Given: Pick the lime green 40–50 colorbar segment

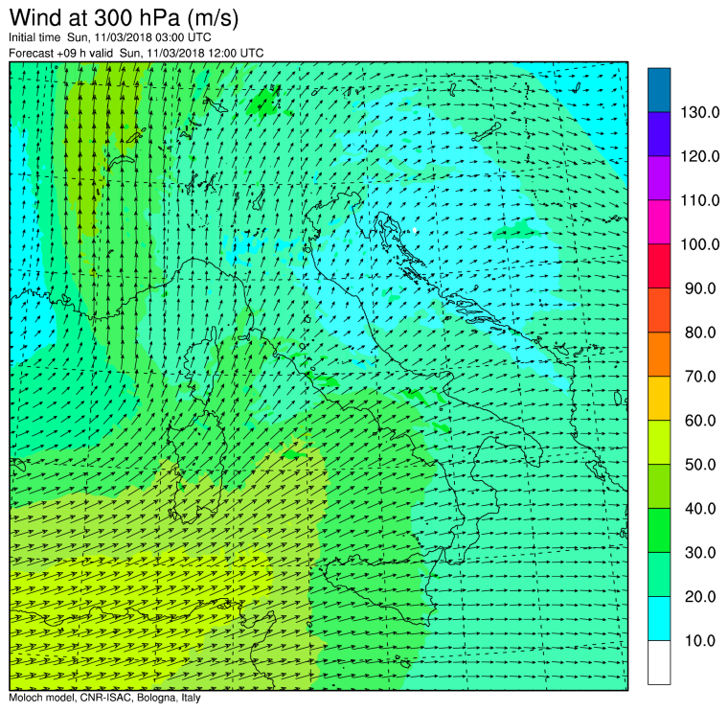Looking at the screenshot, I should click(x=659, y=486).
